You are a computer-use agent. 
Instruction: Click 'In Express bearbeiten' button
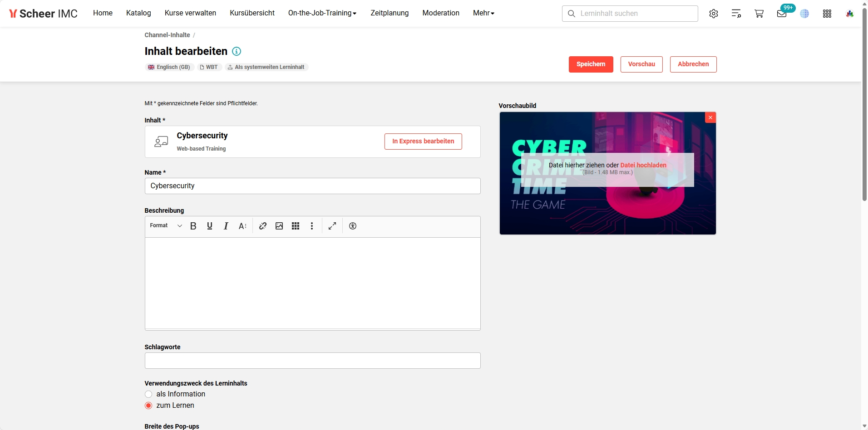pyautogui.click(x=423, y=142)
